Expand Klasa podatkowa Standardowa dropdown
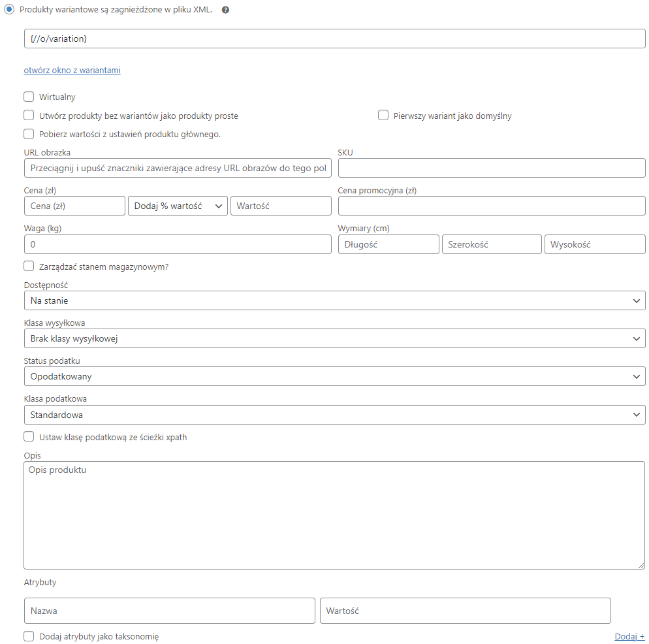This screenshot has width=649, height=644. (x=335, y=415)
